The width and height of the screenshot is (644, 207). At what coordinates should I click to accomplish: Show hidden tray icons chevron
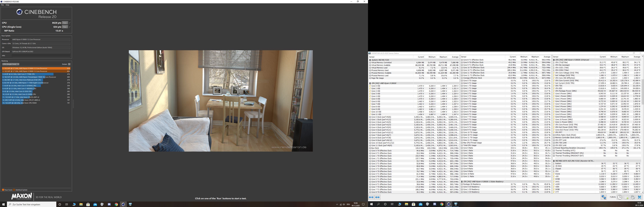coord(337,204)
